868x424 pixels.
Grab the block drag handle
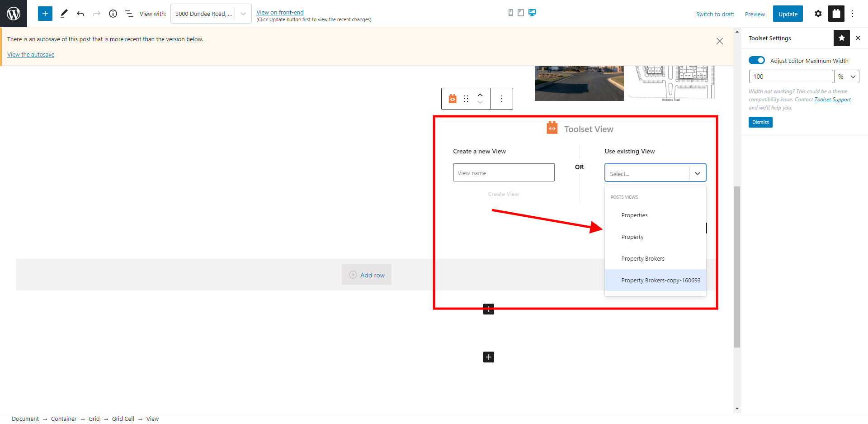(x=466, y=99)
